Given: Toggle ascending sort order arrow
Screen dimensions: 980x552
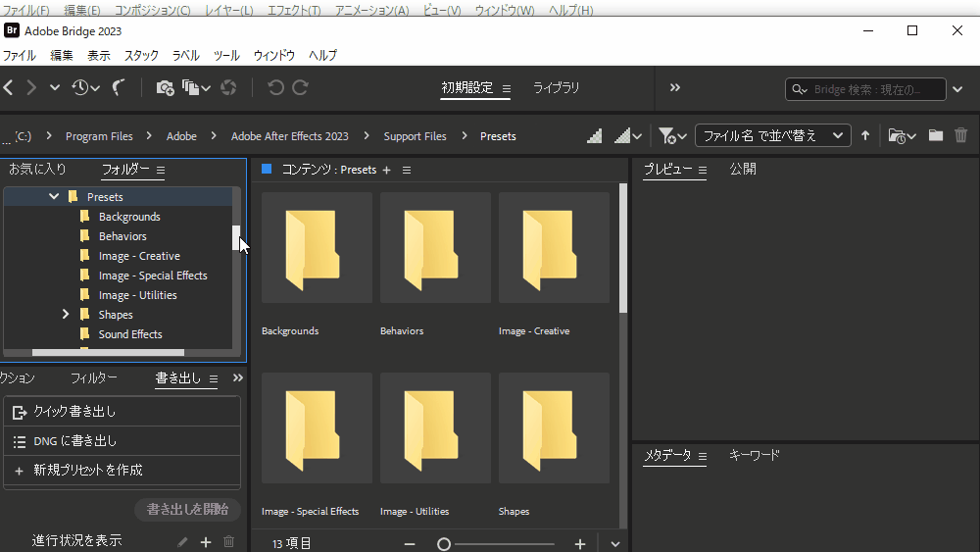Looking at the screenshot, I should [865, 135].
